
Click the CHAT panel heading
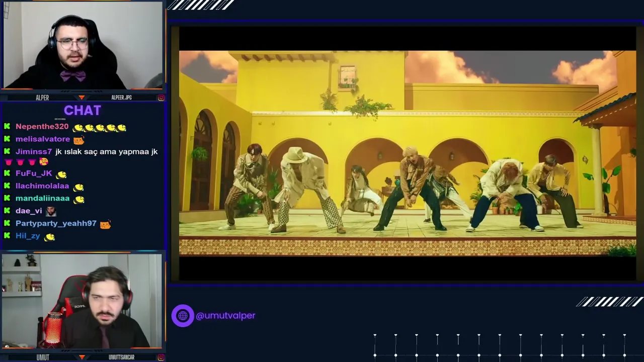83,111
